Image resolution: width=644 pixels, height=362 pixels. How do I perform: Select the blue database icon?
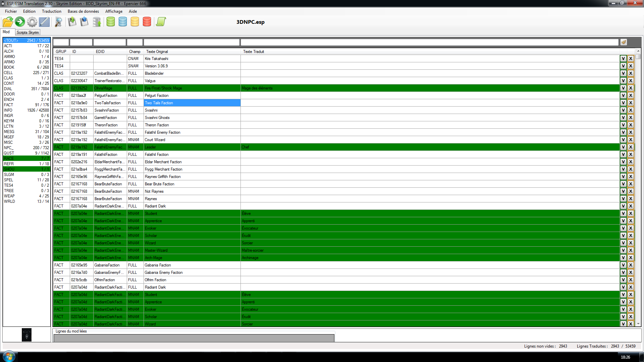[123, 22]
